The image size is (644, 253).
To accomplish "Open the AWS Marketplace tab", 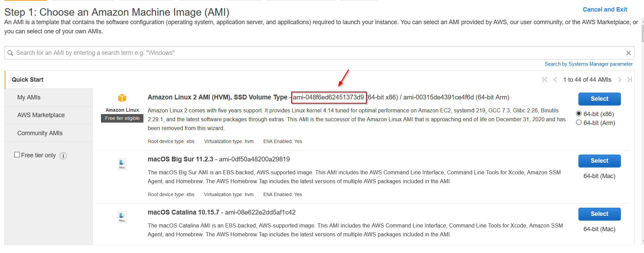I will pos(49,115).
